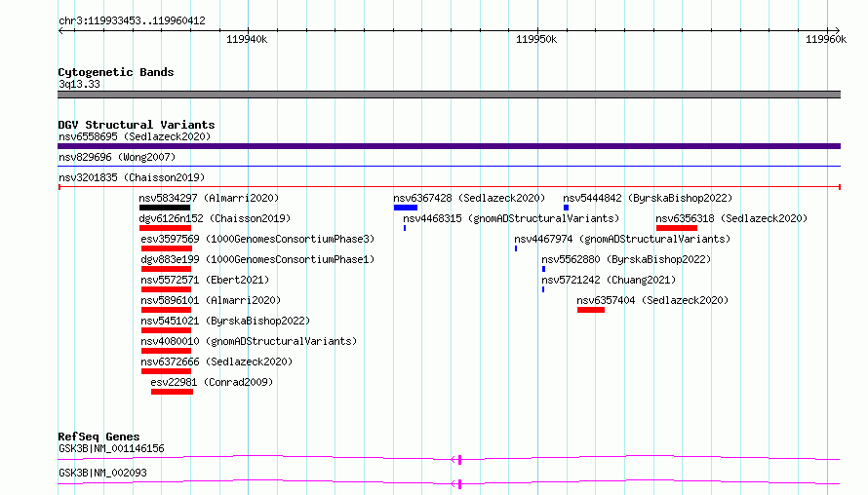Click the nsv3201835 (Chaisson2019) red variant line

click(x=449, y=187)
